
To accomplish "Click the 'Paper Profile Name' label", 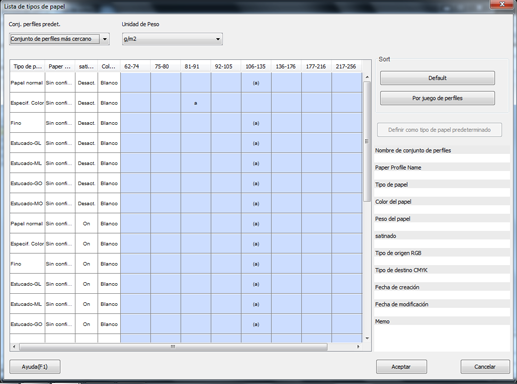I will point(398,168).
